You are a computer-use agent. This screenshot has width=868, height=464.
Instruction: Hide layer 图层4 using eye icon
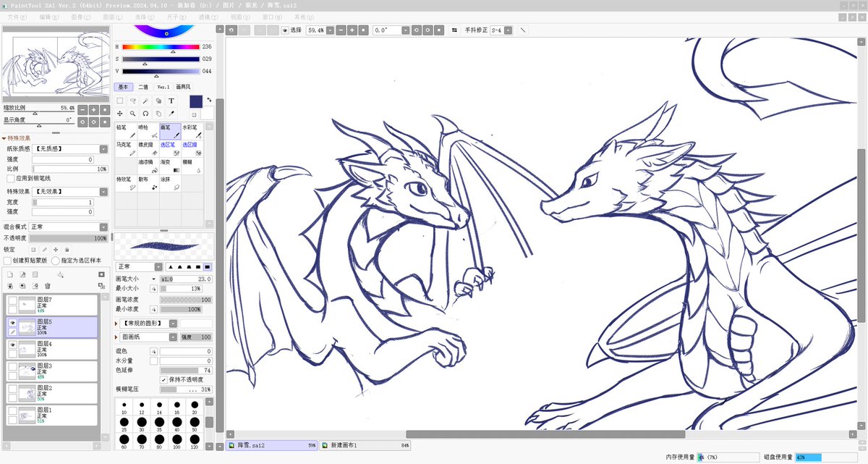(12, 345)
